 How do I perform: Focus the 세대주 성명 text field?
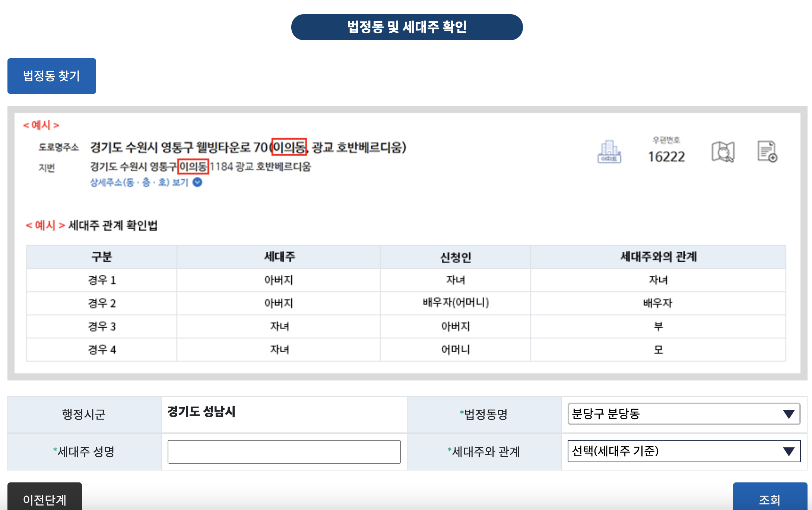point(284,452)
